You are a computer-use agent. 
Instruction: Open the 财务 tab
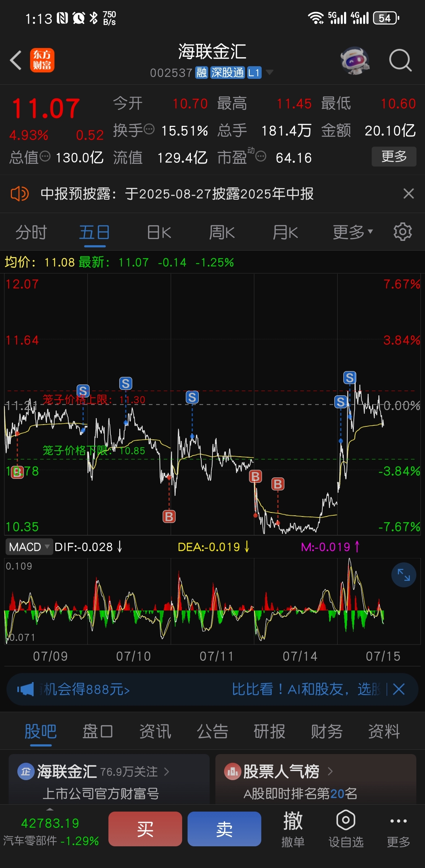tap(327, 731)
